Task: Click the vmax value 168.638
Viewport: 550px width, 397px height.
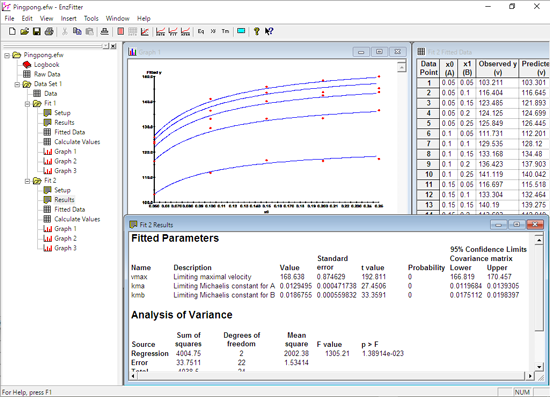Action: click(x=292, y=277)
